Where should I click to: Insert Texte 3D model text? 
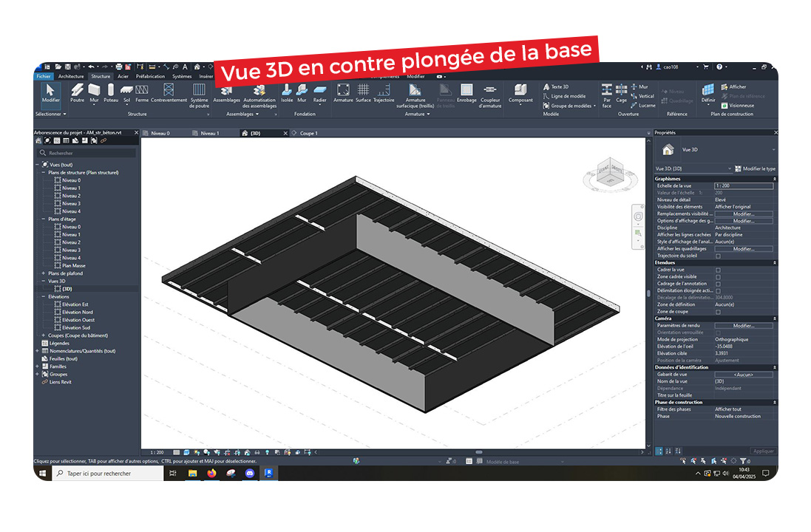(555, 87)
